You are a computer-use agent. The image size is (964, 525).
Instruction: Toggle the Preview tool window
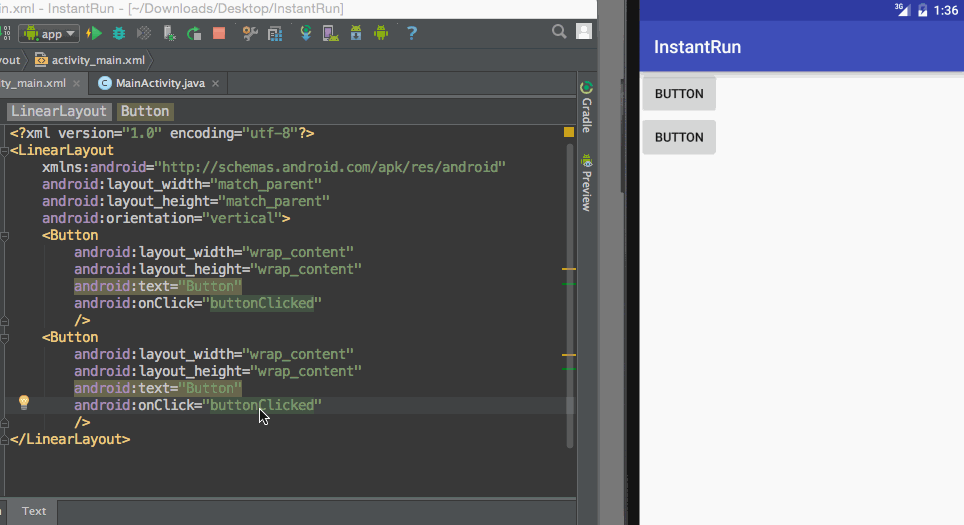pyautogui.click(x=586, y=182)
